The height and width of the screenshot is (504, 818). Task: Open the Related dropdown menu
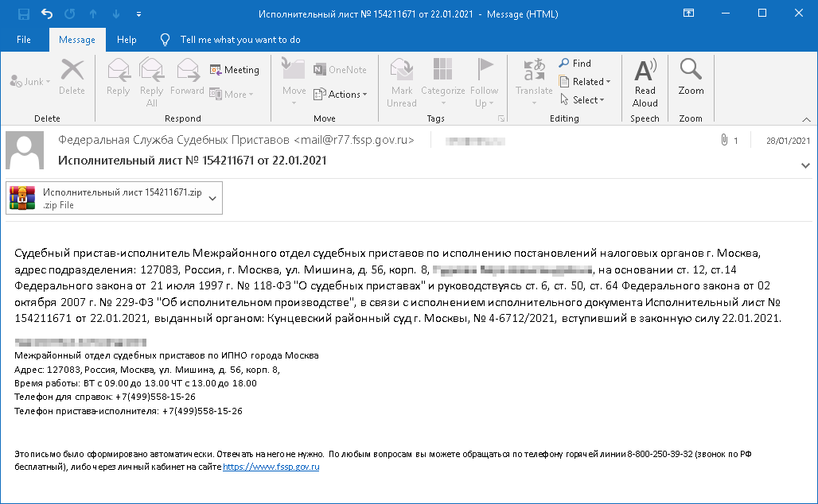(x=585, y=82)
